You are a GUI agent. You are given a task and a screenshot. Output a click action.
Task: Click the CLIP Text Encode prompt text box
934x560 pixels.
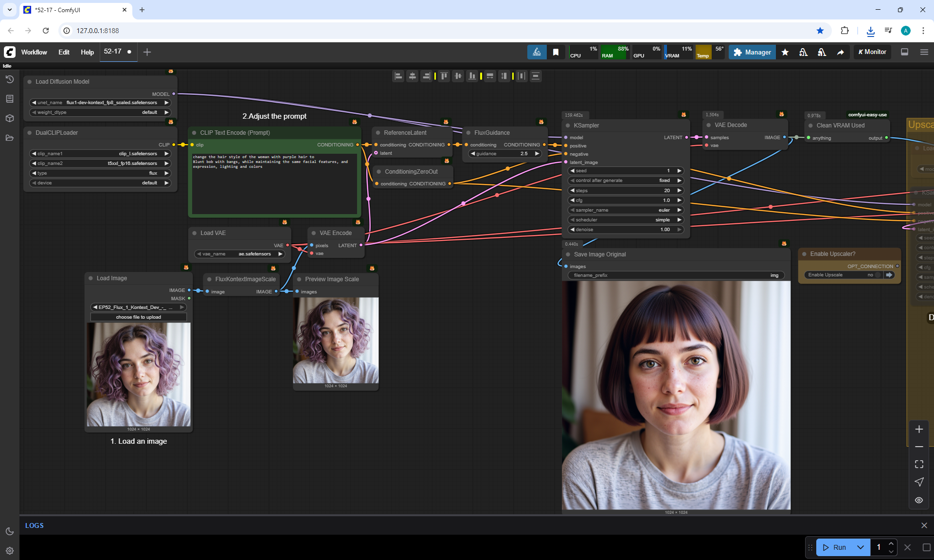click(x=274, y=185)
